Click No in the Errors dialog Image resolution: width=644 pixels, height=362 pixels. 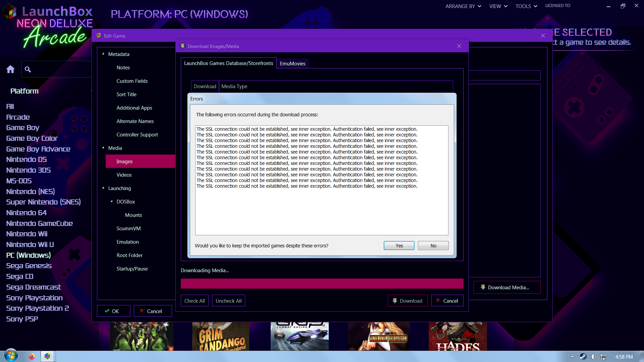[x=433, y=246]
